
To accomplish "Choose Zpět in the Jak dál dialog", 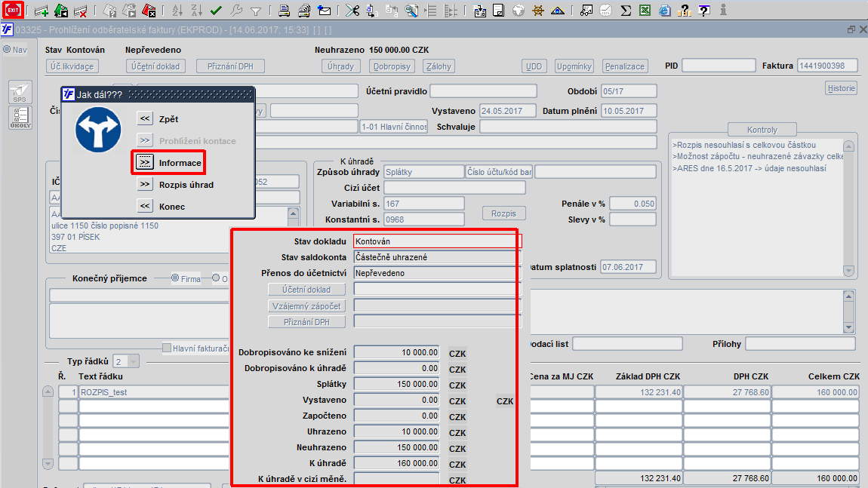I will 146,118.
